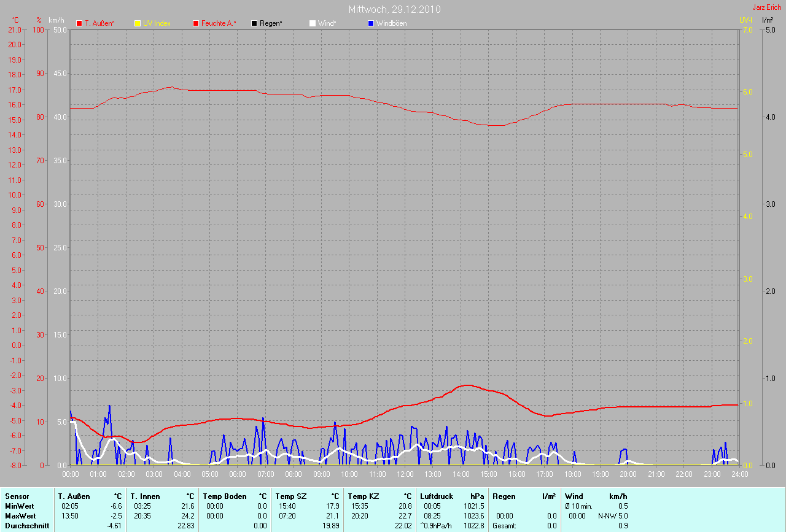Click the Ø 10 min. wind label
The image size is (786, 532).
[x=578, y=506]
